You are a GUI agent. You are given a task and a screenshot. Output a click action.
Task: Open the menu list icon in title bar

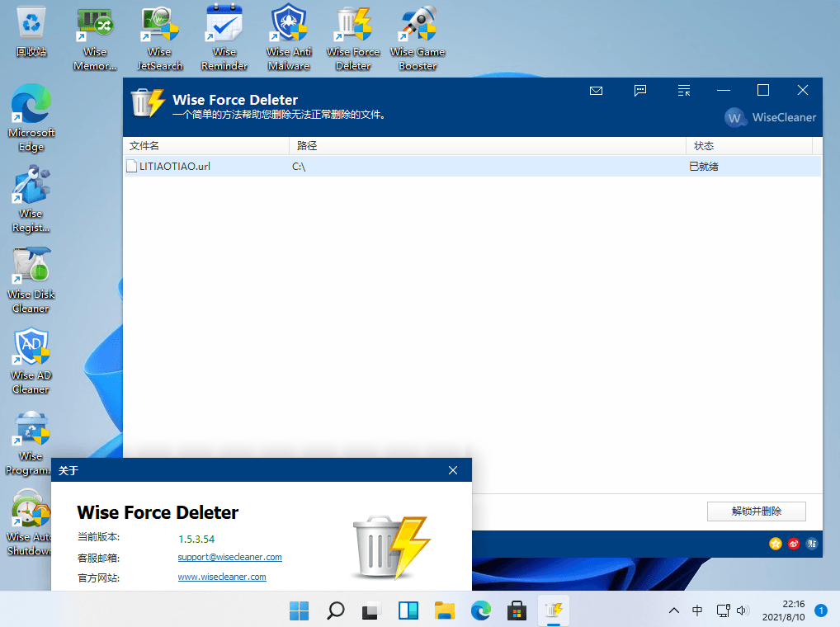click(684, 91)
